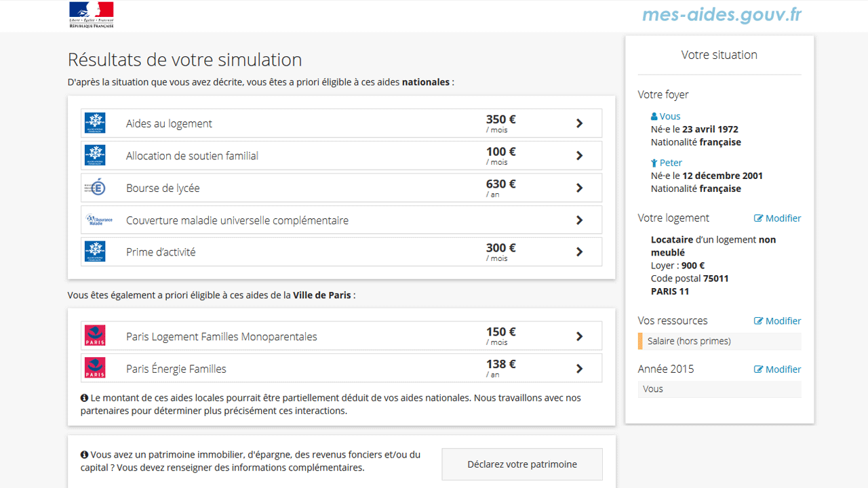Open the Prime d'activité title
Viewport: 868px width, 488px height.
161,252
